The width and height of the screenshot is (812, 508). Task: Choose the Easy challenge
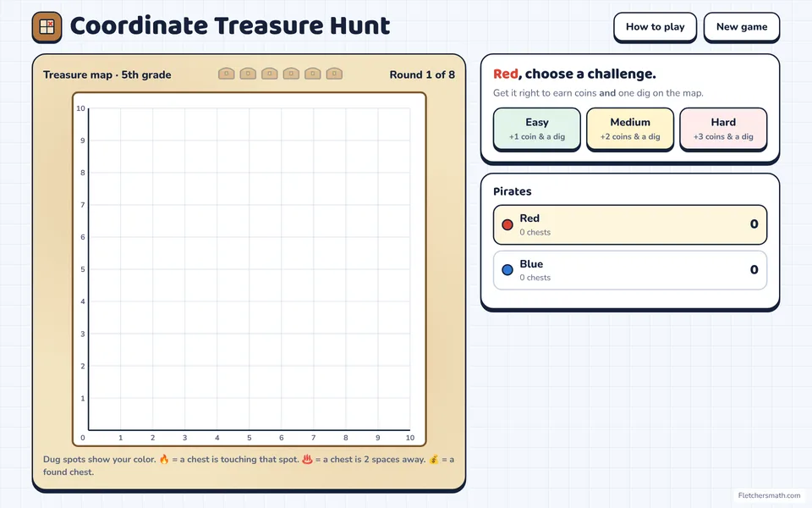click(x=537, y=129)
